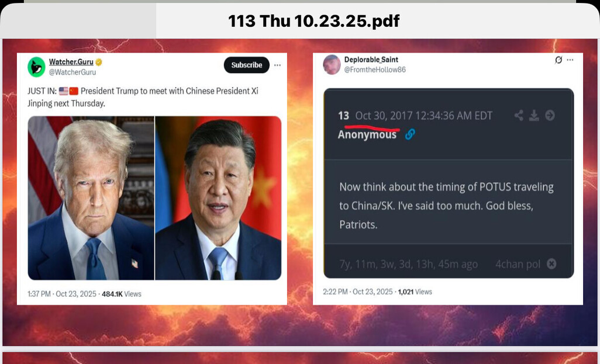Click the blue chain link icon beside Anonymous
Screen dimensions: 600x364
tap(410, 134)
